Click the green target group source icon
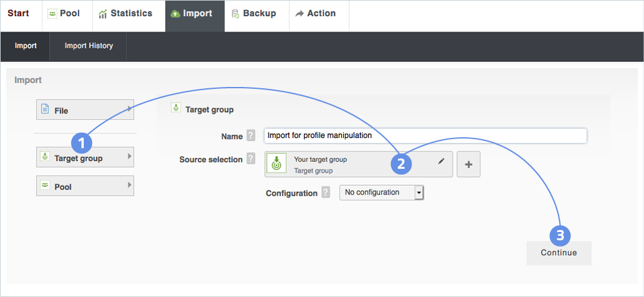This screenshot has width=644, height=297. point(276,164)
